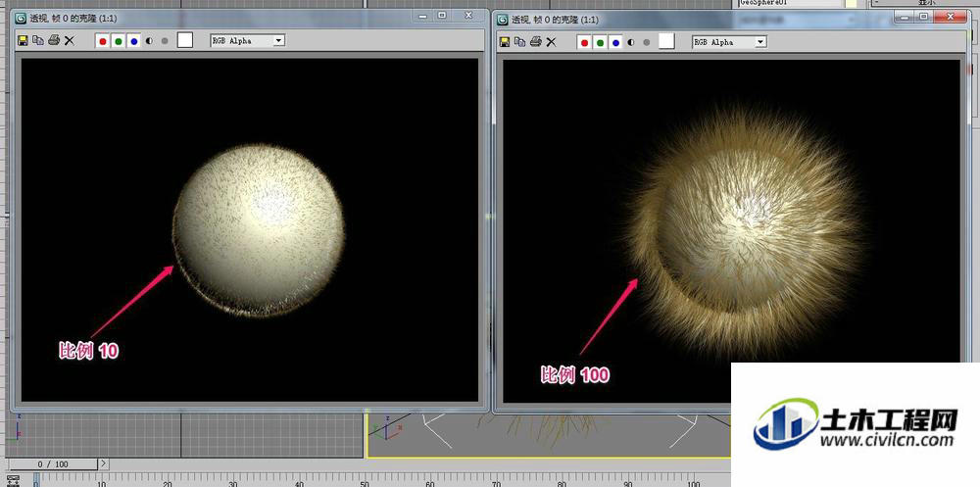Maximize the left render window
This screenshot has width=980, height=487.
pyautogui.click(x=442, y=16)
